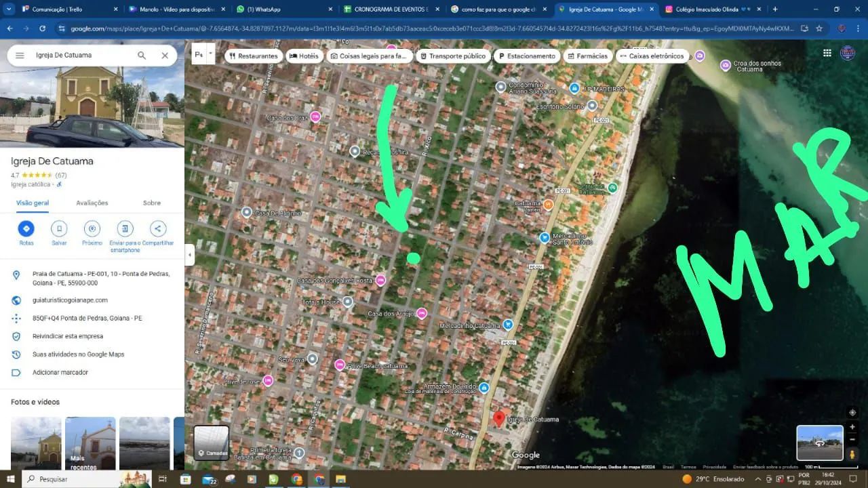
Task: Click the Rotas directions icon
Action: point(26,228)
